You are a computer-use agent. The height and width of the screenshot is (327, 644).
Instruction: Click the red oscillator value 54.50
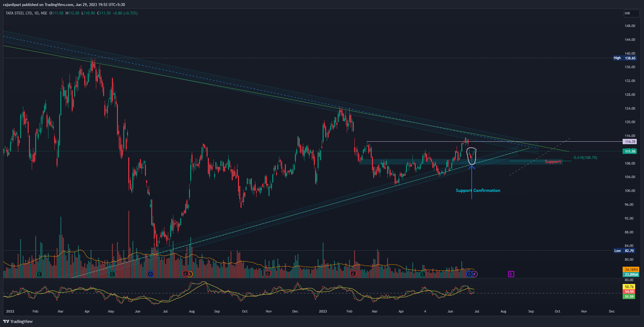pos(629,292)
